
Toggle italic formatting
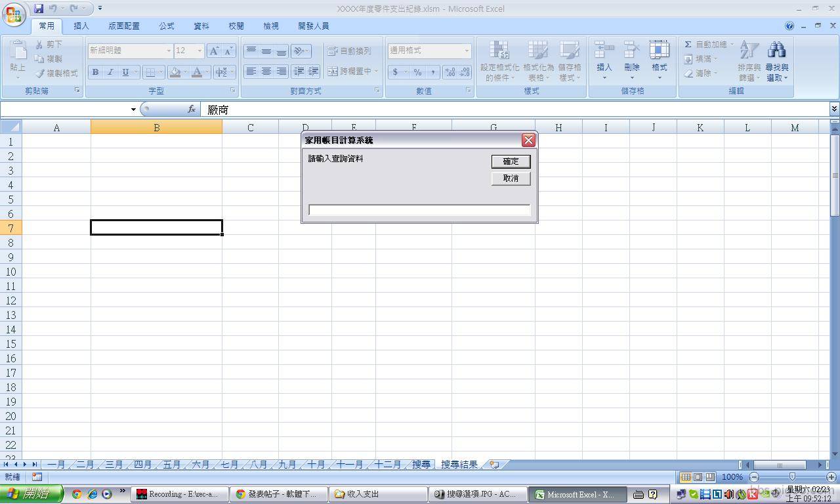click(x=110, y=72)
